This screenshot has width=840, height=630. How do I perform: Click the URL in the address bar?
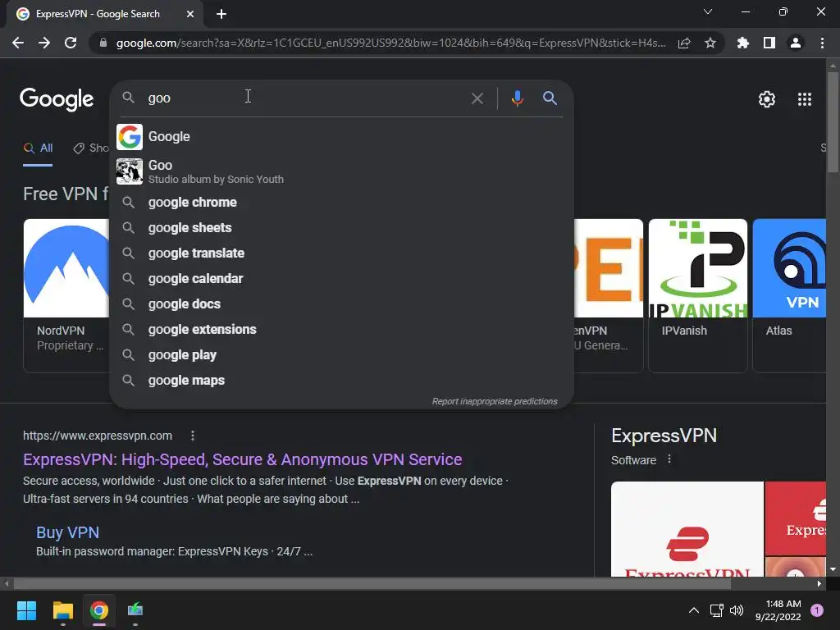(390, 43)
